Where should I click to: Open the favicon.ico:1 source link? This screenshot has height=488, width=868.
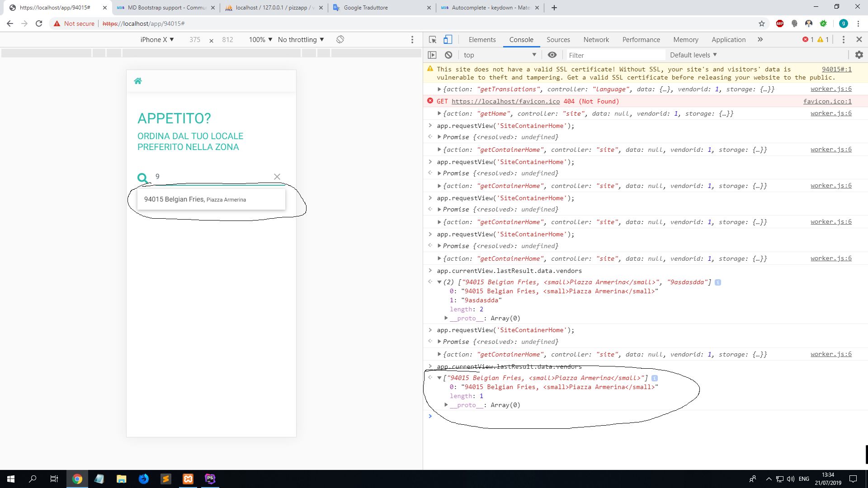click(x=827, y=102)
